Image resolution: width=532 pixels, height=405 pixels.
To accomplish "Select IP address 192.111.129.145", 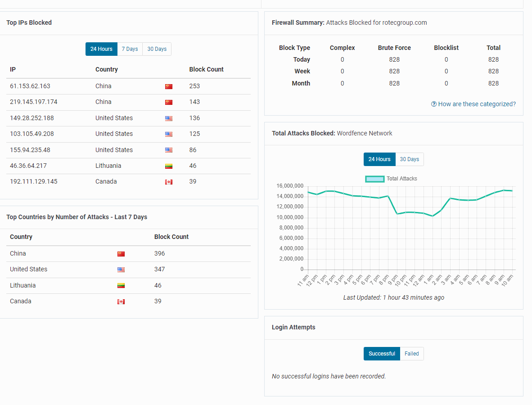I will (x=34, y=181).
